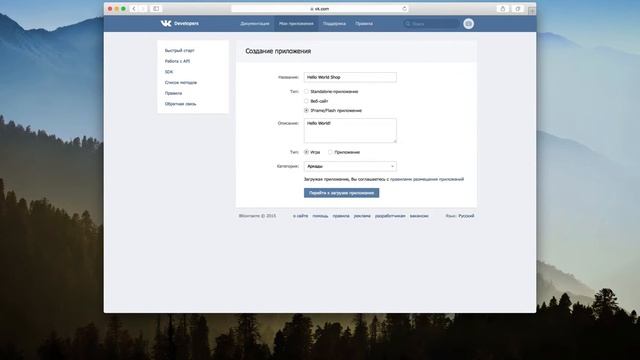Image resolution: width=640 pixels, height=360 pixels.
Task: Open Обратная связь in the sidebar
Action: pyautogui.click(x=180, y=104)
